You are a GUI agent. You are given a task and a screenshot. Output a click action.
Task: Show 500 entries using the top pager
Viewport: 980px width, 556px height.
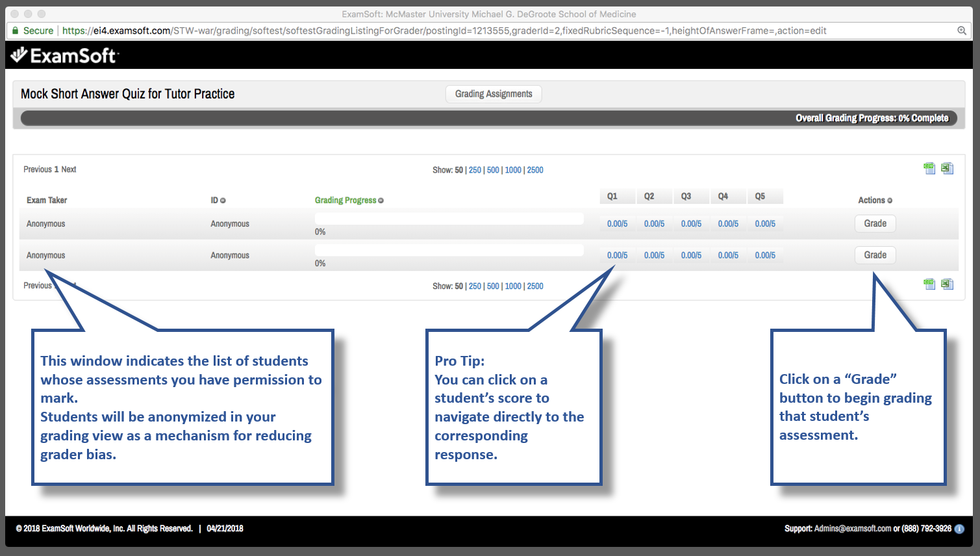pos(493,170)
